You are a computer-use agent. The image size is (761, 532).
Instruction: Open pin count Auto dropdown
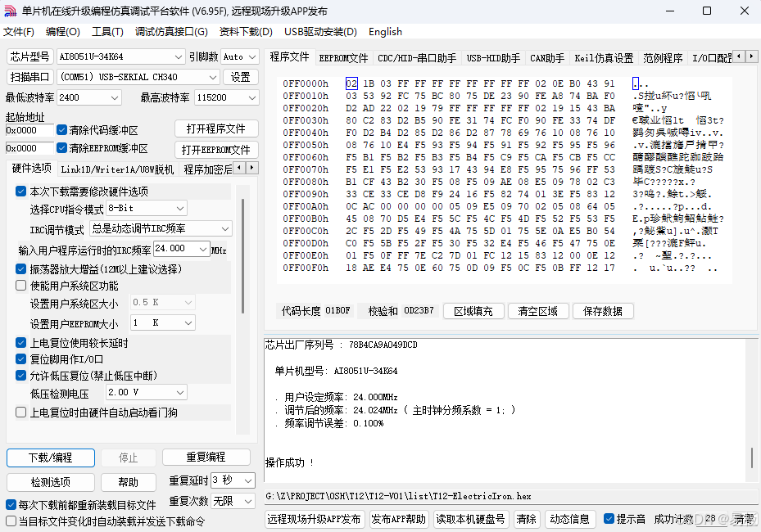(x=240, y=56)
